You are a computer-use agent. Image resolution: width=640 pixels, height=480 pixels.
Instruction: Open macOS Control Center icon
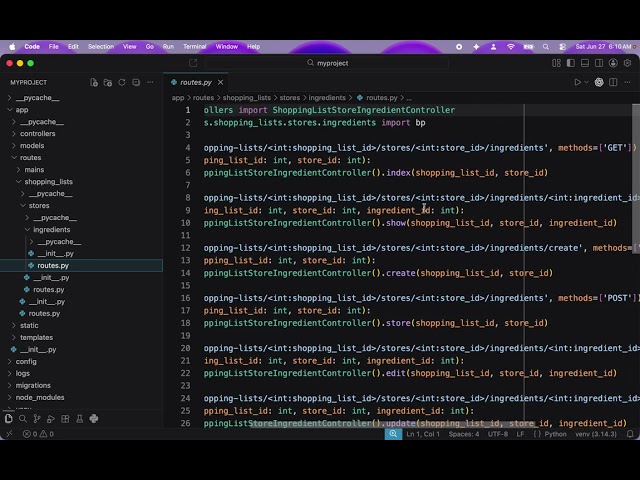pyautogui.click(x=562, y=47)
